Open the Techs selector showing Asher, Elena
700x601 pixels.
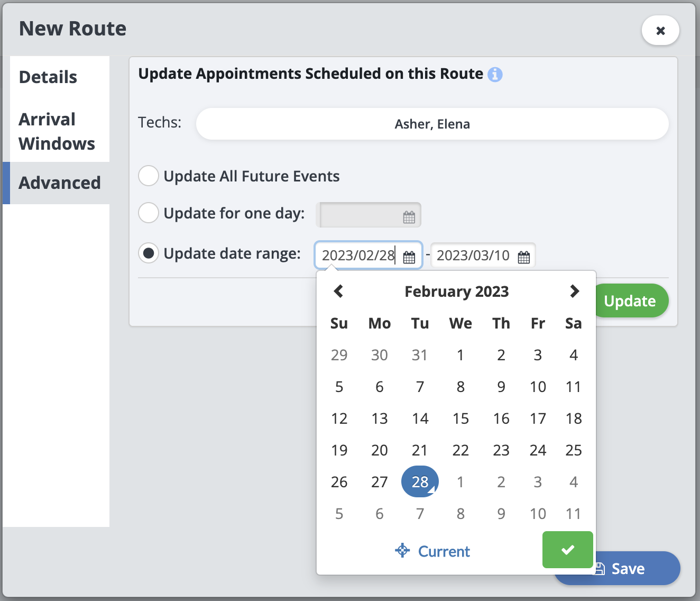[x=432, y=124]
